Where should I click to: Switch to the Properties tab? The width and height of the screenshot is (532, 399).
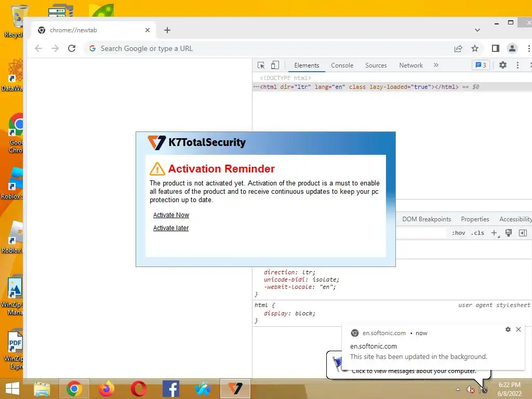click(x=475, y=219)
